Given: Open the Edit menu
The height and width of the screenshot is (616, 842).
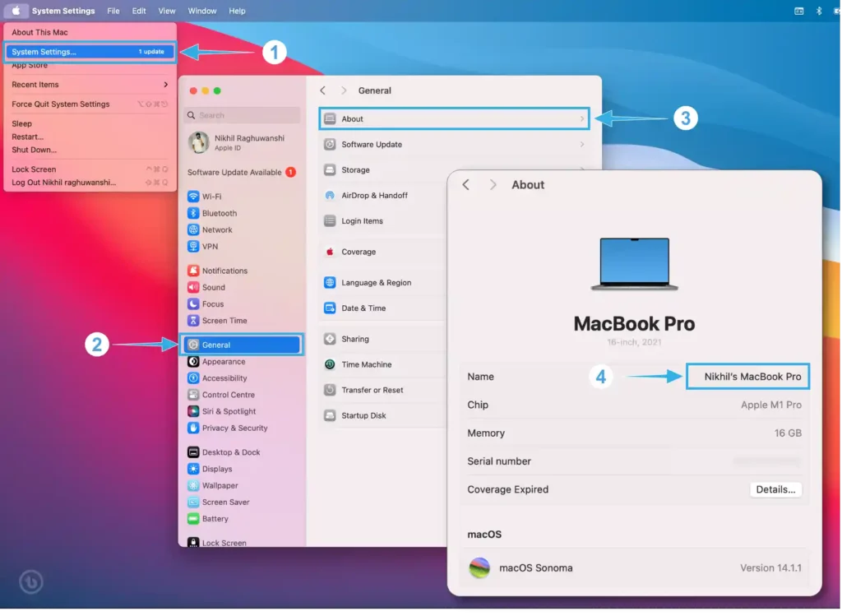Looking at the screenshot, I should click(138, 11).
